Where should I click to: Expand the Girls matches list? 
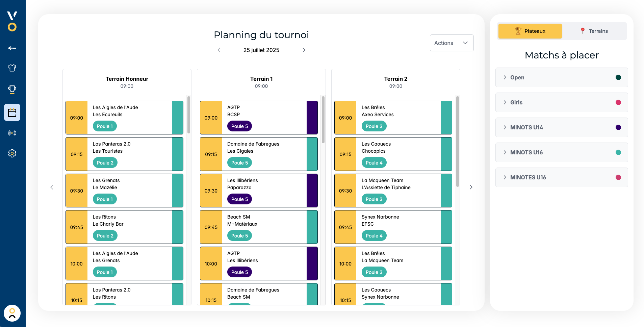point(505,102)
